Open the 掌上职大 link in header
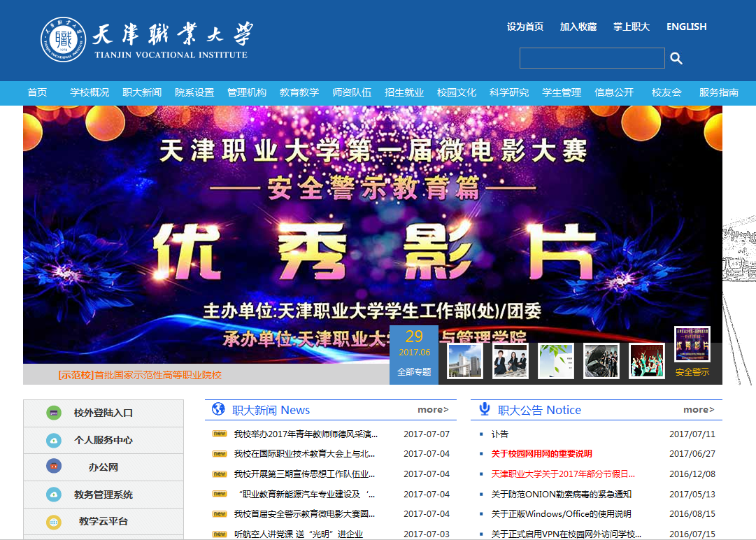This screenshot has height=540, width=756. click(x=632, y=27)
